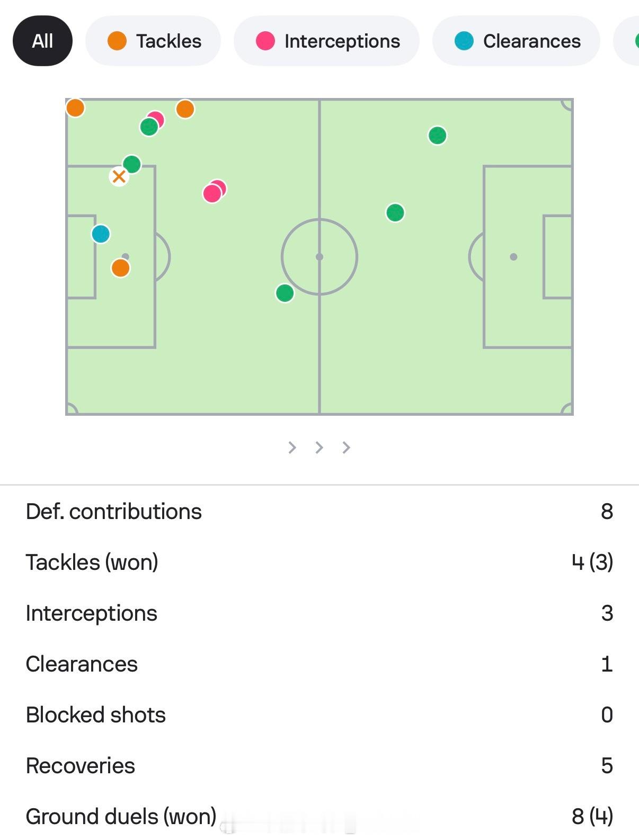This screenshot has height=840, width=639.
Task: Click the green recovery dot farthest upfield
Action: point(437,136)
